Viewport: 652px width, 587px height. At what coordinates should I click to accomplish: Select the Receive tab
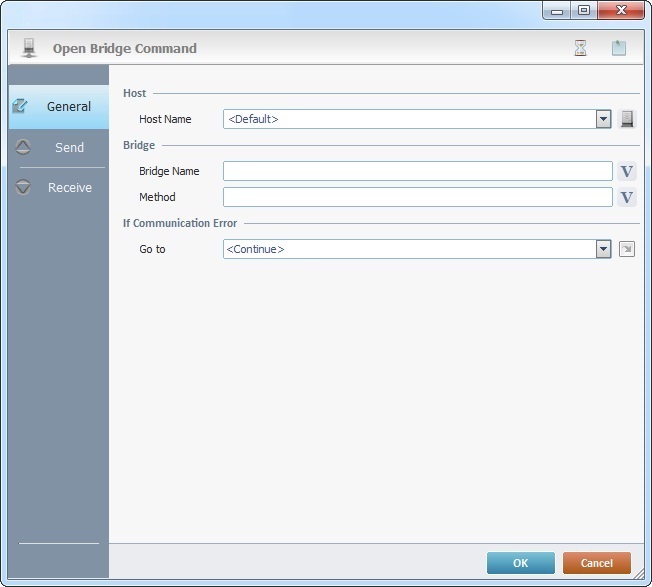tap(59, 187)
